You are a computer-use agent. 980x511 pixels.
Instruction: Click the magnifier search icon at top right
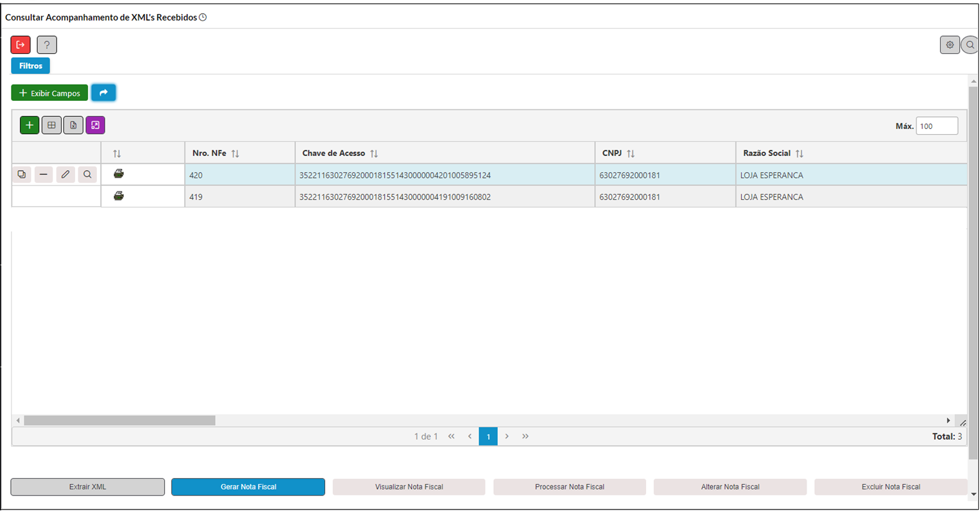[970, 45]
